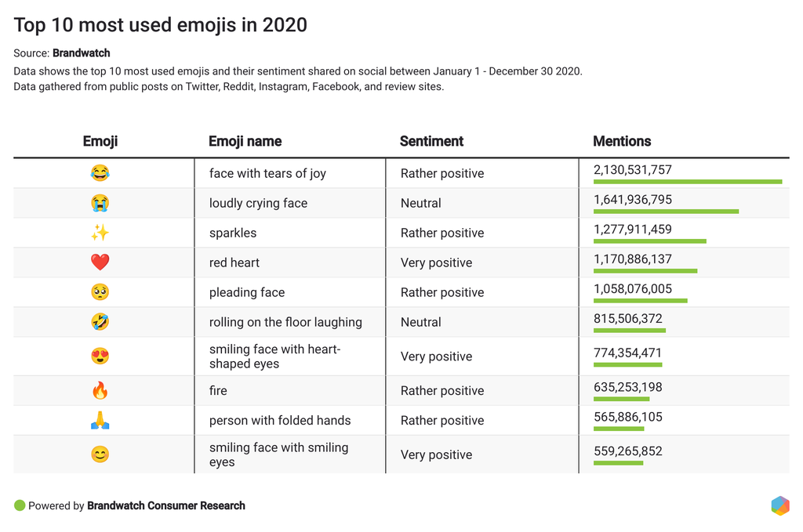This screenshot has height=532, width=803.
Task: Click the green dot beside Powered by
Action: (x=20, y=505)
